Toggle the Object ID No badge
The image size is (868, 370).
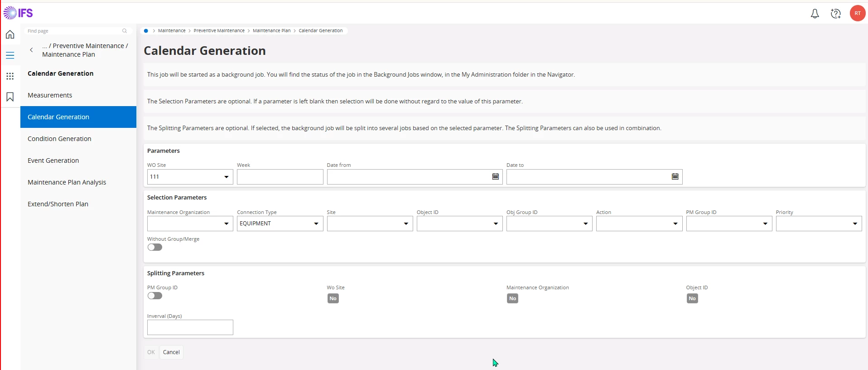pyautogui.click(x=692, y=298)
